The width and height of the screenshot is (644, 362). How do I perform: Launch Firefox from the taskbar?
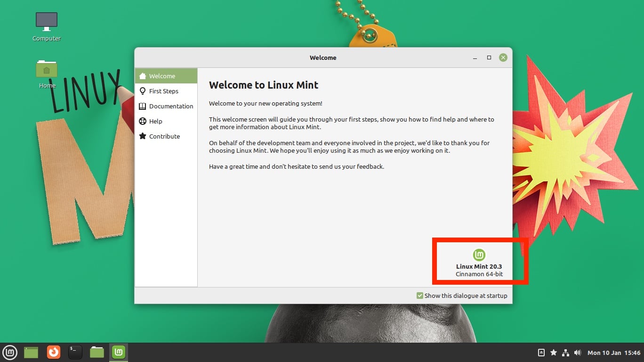[54, 352]
